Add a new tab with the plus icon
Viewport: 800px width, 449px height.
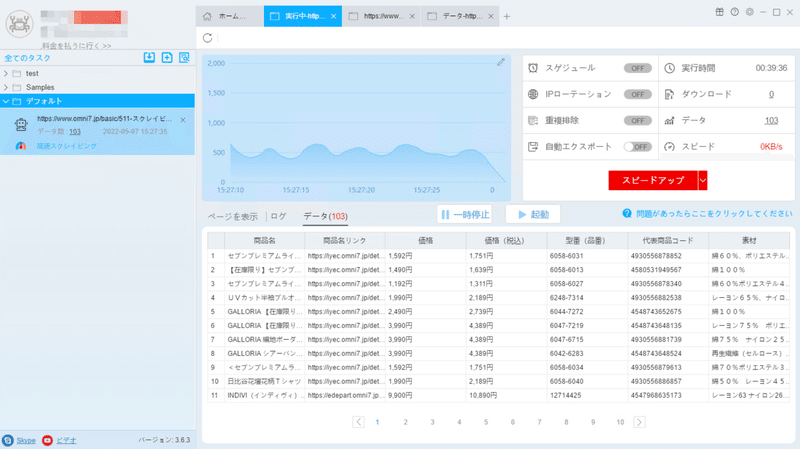pyautogui.click(x=507, y=16)
